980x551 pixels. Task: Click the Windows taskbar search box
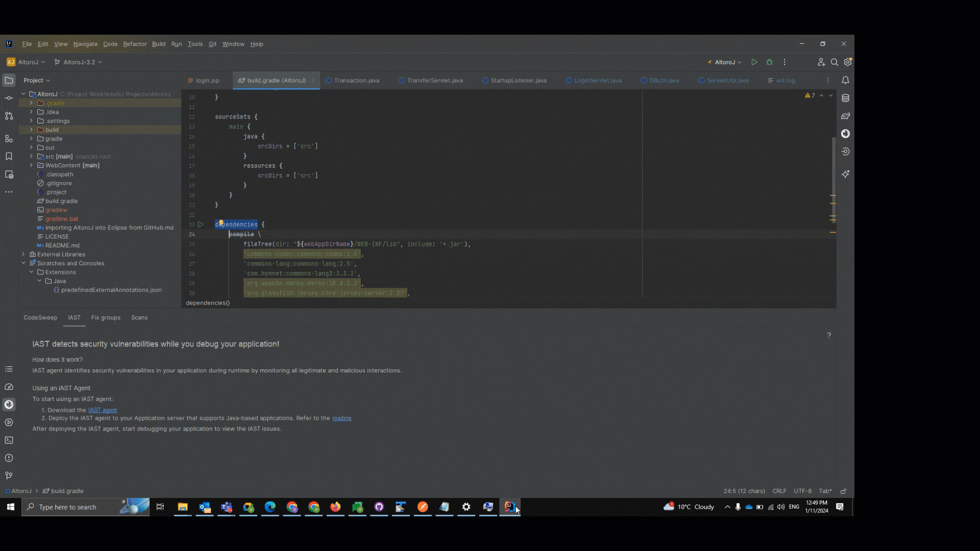click(x=85, y=507)
